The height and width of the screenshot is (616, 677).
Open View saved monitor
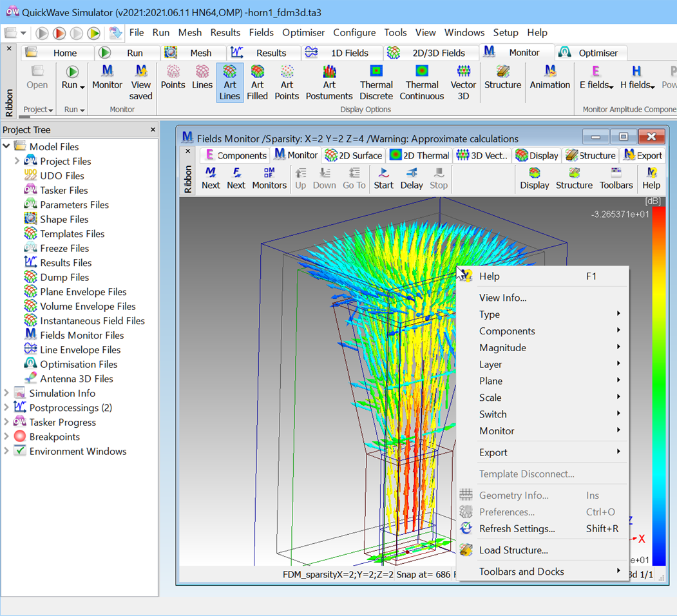point(141,82)
